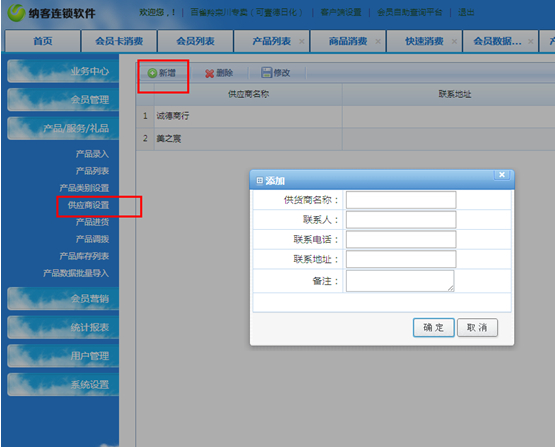Click the red 删除 delete icon
555x447 pixels.
(x=210, y=73)
